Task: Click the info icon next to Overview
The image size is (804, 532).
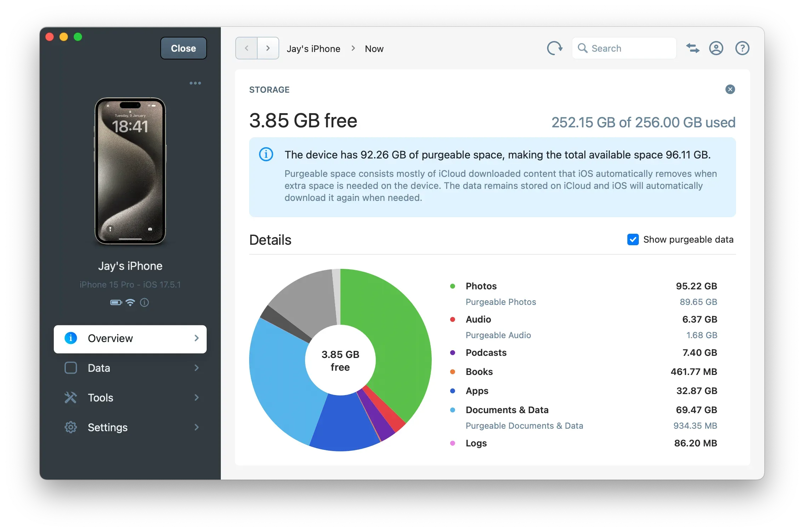Action: coord(71,338)
